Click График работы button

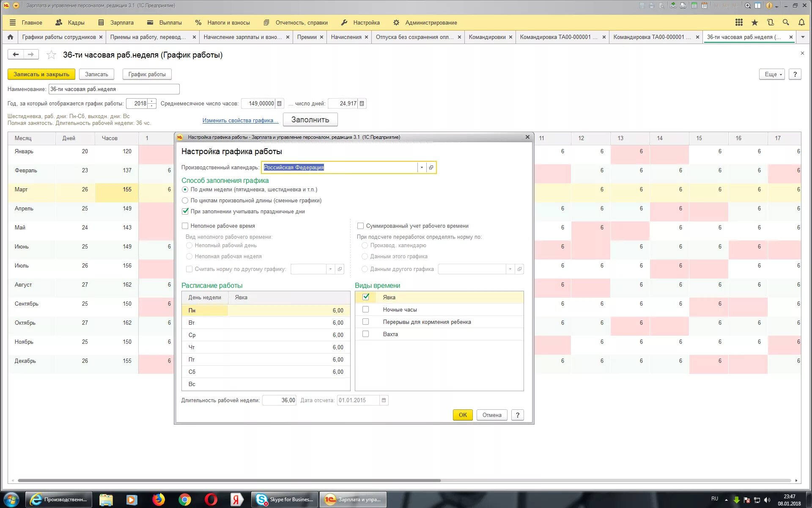(x=147, y=74)
